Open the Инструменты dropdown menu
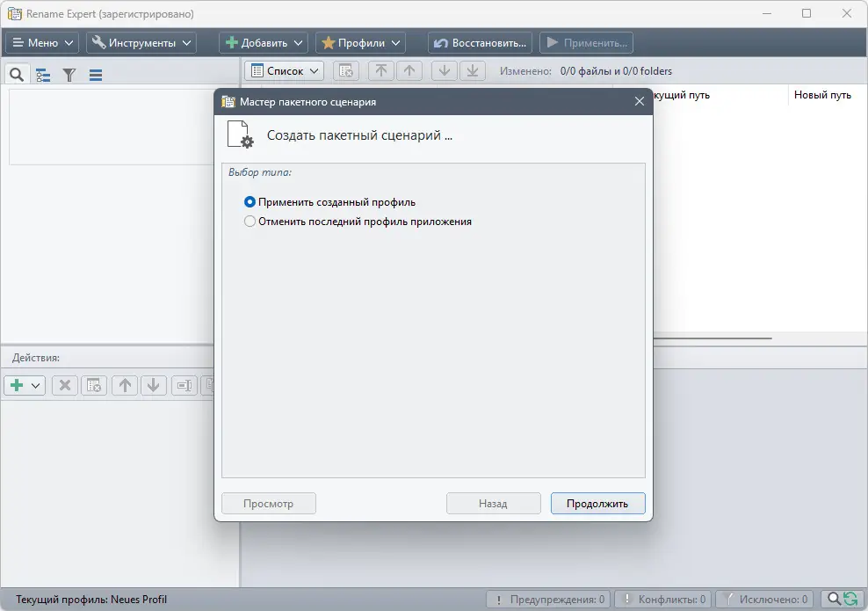The width and height of the screenshot is (868, 611). [141, 43]
